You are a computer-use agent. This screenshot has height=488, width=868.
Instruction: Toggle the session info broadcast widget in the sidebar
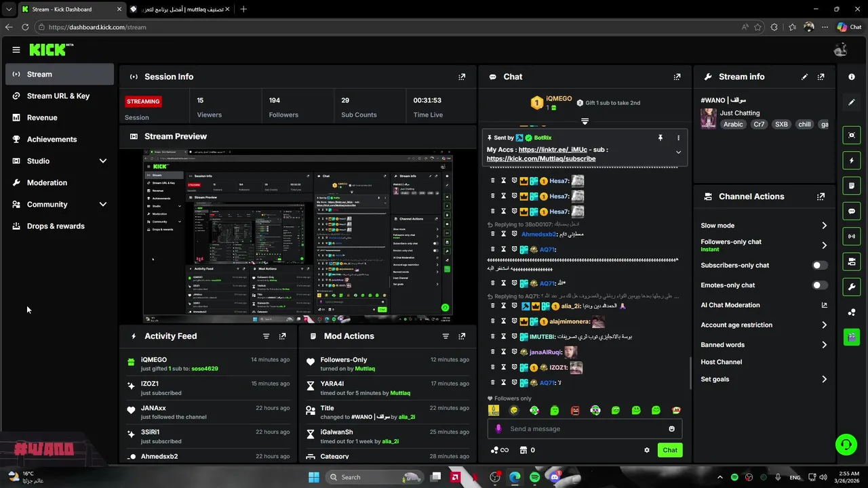coord(852,236)
